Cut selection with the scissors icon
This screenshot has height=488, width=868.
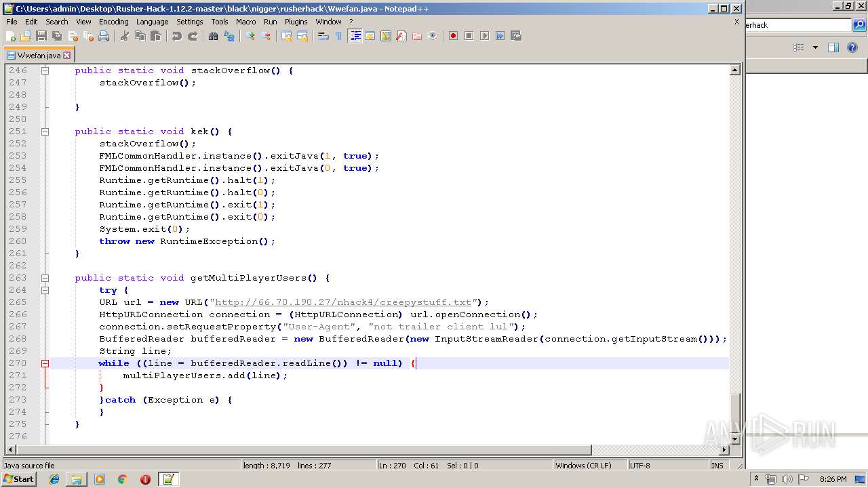tap(125, 36)
